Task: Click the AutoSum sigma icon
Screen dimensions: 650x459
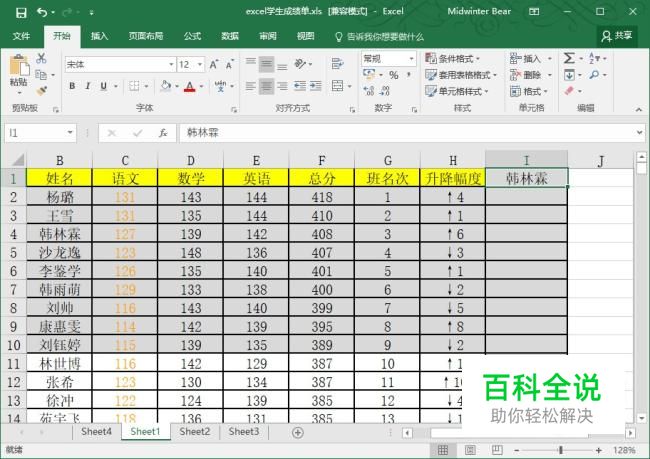Action: [x=569, y=58]
